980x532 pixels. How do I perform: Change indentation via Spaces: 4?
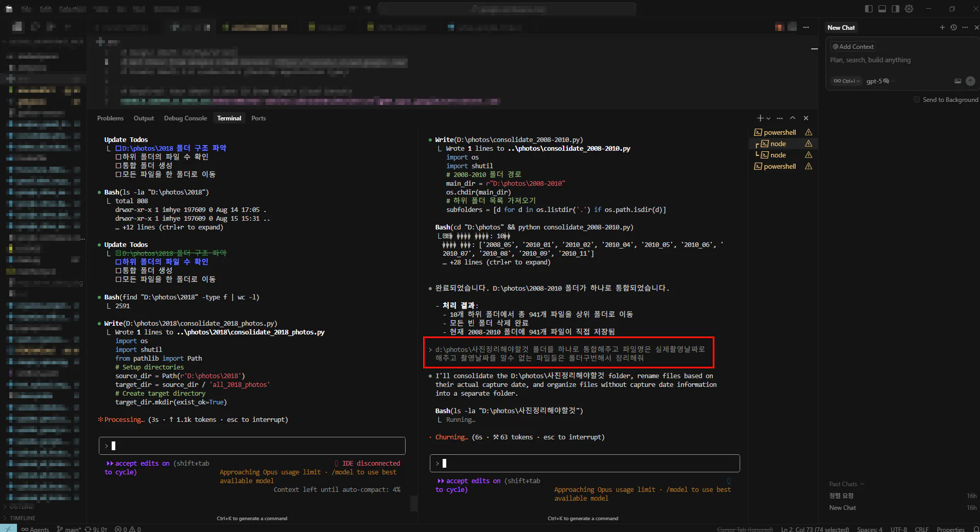click(x=870, y=529)
